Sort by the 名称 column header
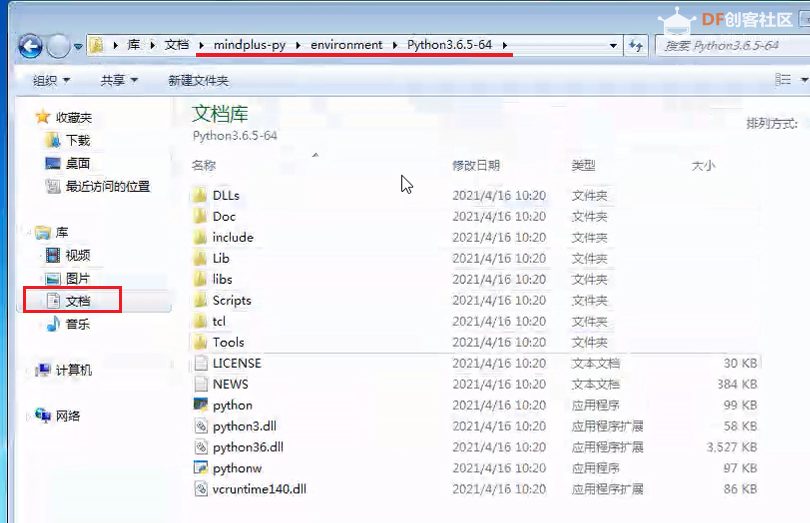The image size is (810, 523). click(204, 165)
